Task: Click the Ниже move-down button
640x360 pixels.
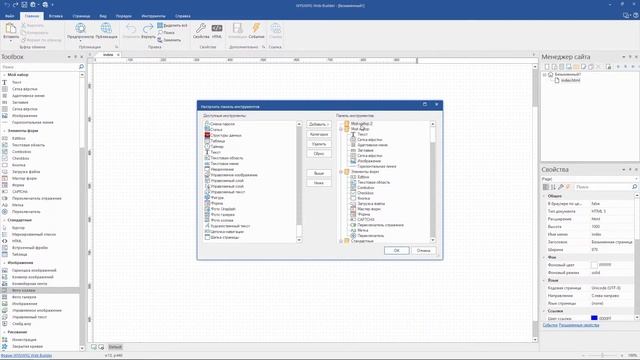Action: (319, 183)
